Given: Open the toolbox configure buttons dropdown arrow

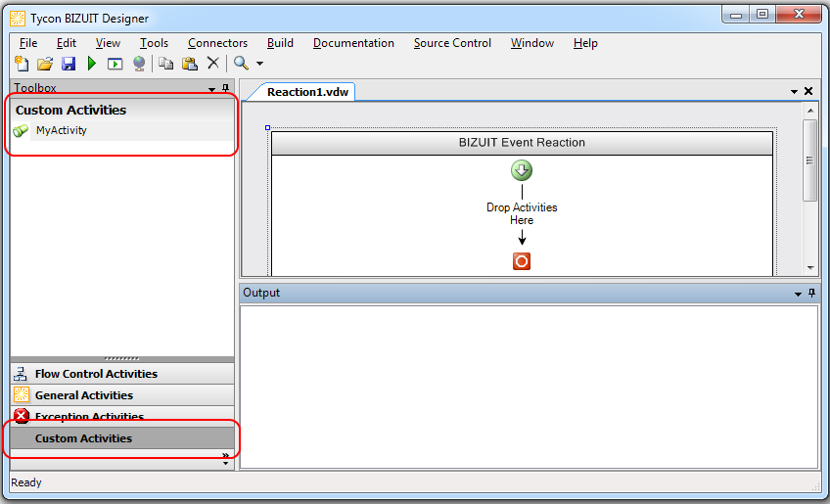Looking at the screenshot, I should tap(225, 463).
